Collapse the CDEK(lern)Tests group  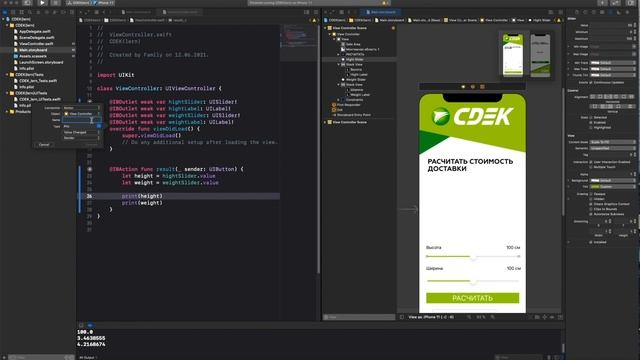tap(7, 75)
